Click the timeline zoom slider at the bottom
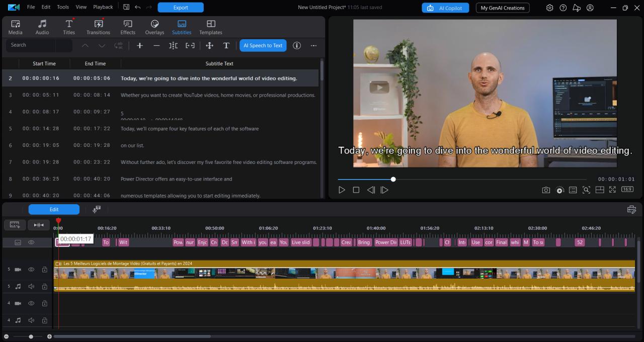Viewport: 644px width, 342px height. coord(31,336)
